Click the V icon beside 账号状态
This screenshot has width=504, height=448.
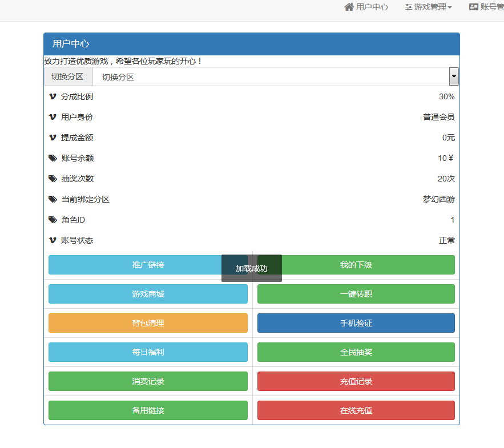coord(53,240)
